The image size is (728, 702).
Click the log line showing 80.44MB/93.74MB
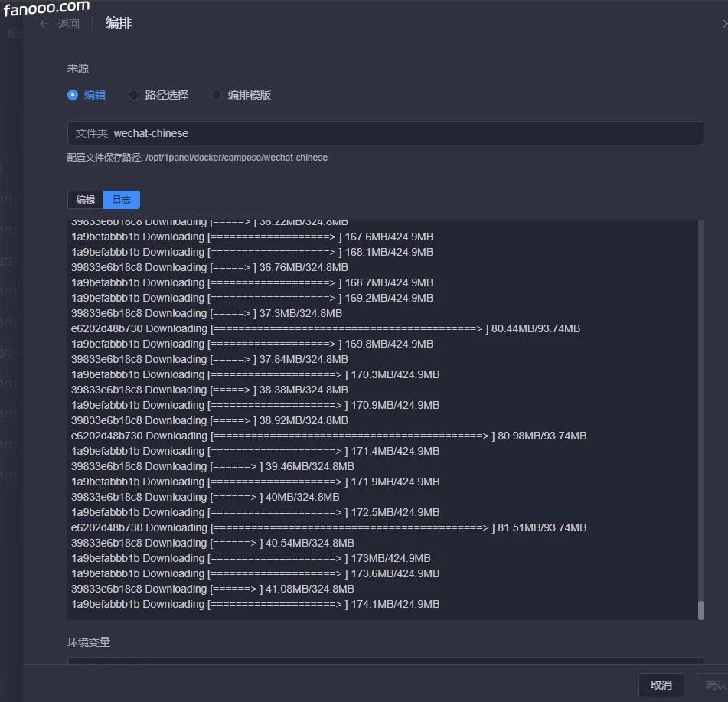point(325,328)
